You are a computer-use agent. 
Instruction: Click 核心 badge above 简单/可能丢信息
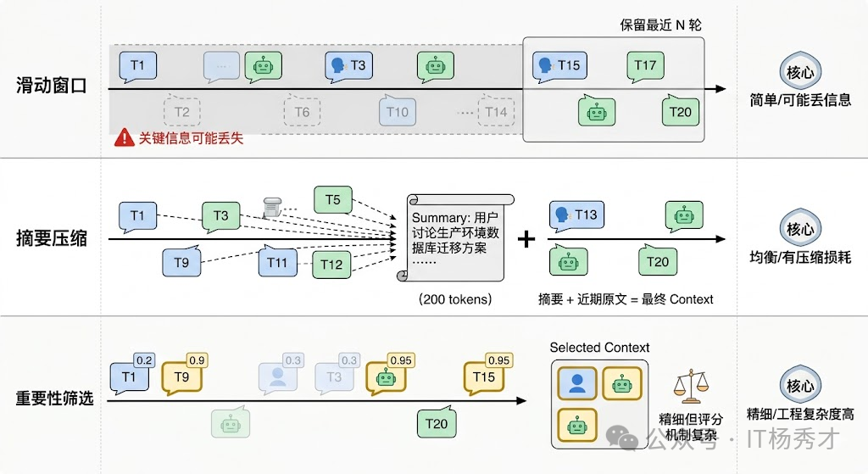800,71
